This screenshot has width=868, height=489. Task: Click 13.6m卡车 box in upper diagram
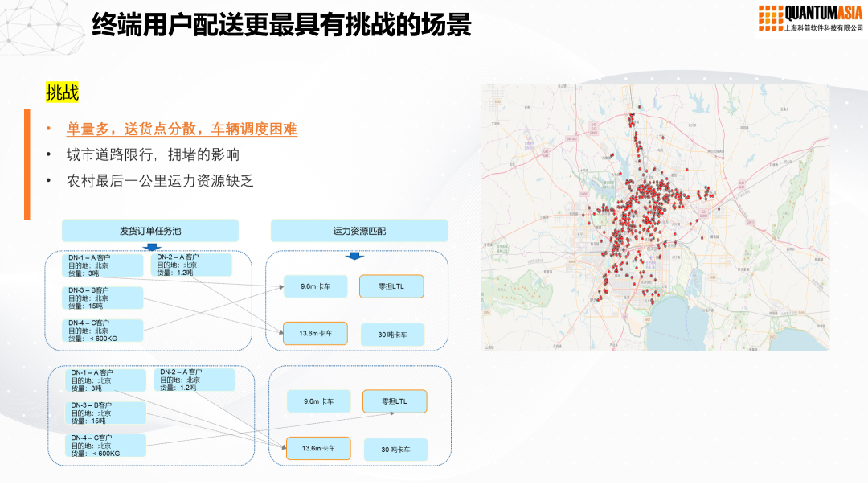[316, 334]
